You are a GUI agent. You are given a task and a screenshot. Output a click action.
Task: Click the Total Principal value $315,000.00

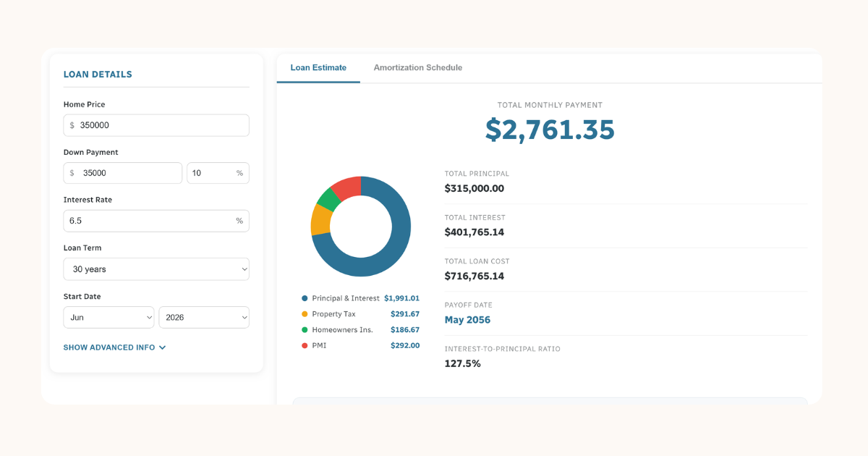click(475, 188)
